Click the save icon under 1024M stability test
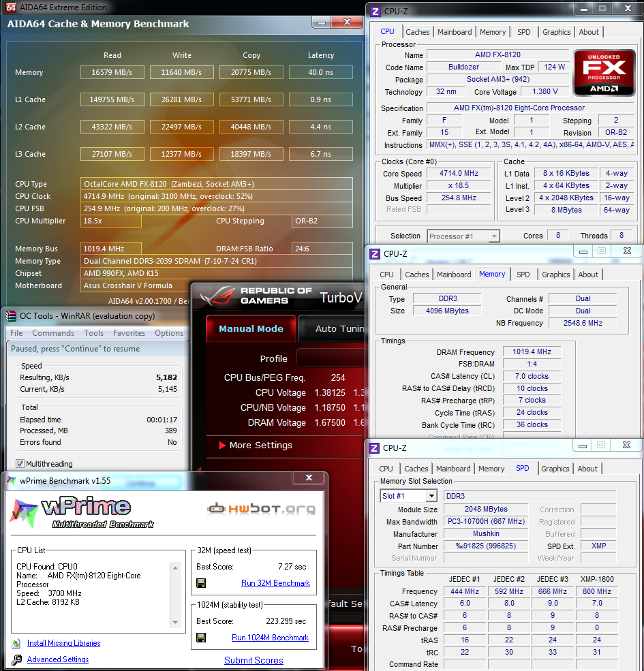 point(201,638)
